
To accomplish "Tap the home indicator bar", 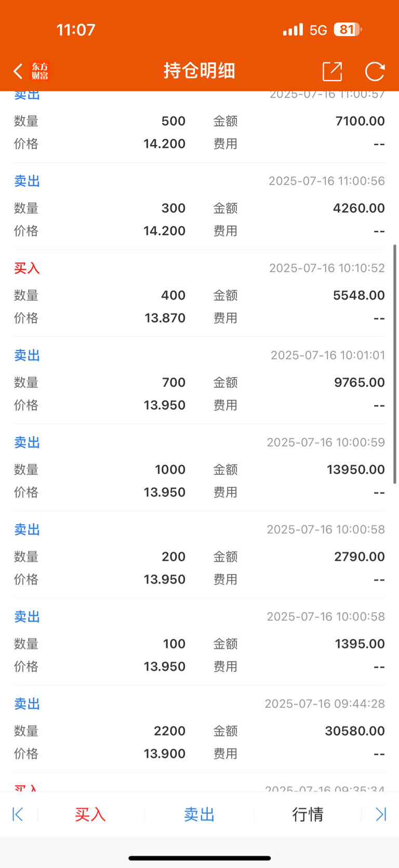I will pos(199,858).
